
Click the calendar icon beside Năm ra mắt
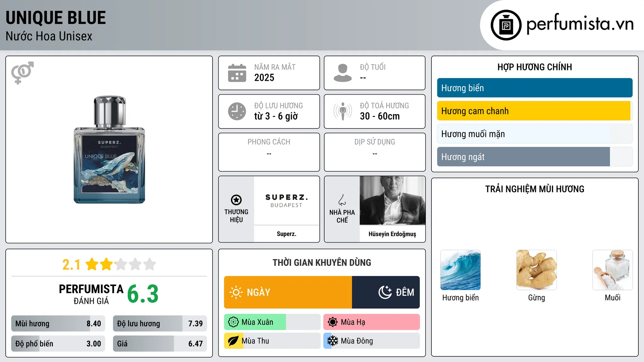tap(237, 73)
